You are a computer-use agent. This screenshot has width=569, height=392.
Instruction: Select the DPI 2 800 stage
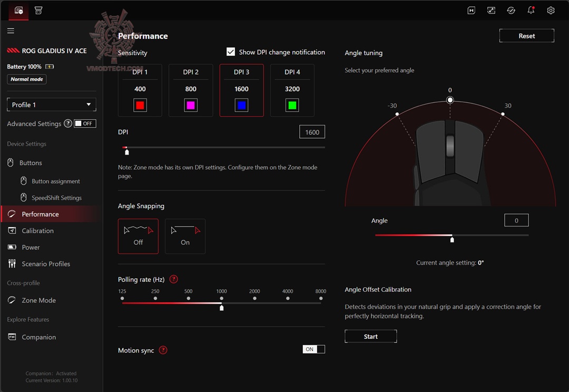(191, 91)
